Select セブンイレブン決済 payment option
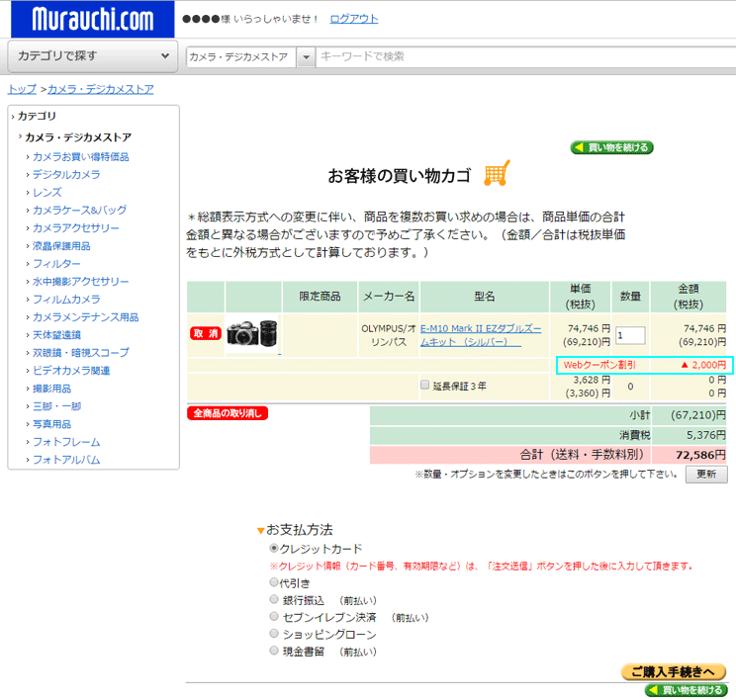The image size is (736, 700). click(274, 616)
